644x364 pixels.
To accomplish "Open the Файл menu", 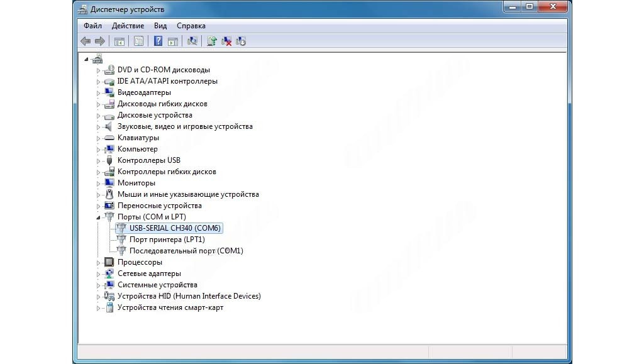I will [92, 26].
